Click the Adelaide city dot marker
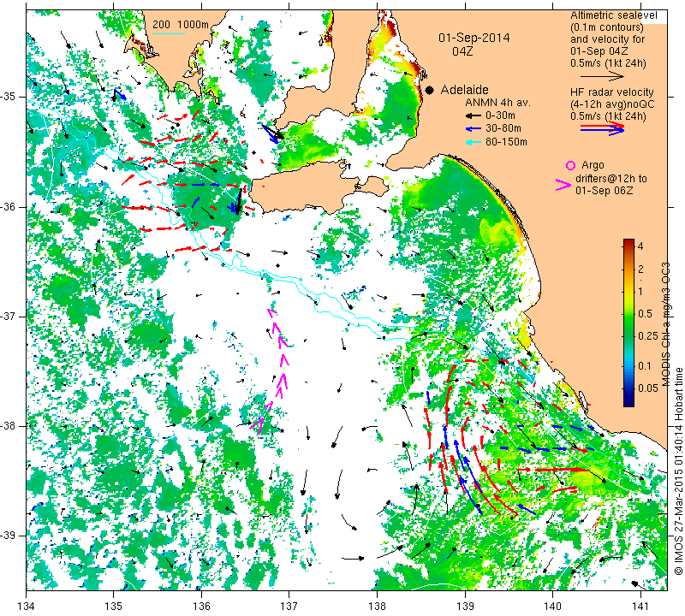 coord(430,90)
